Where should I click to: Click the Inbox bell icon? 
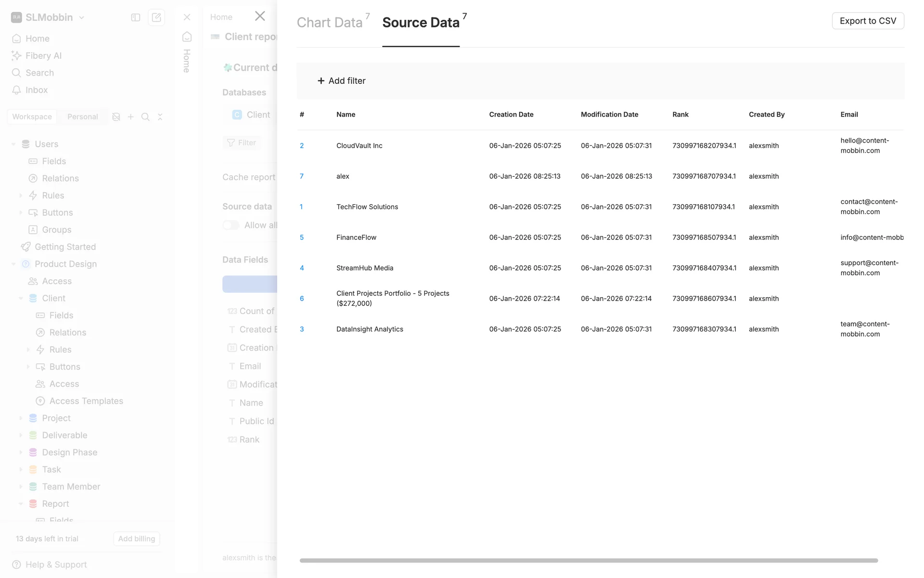(x=16, y=90)
